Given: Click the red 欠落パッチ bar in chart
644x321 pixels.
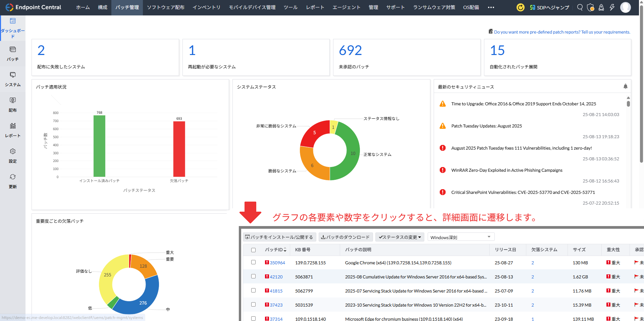Looking at the screenshot, I should tap(179, 149).
